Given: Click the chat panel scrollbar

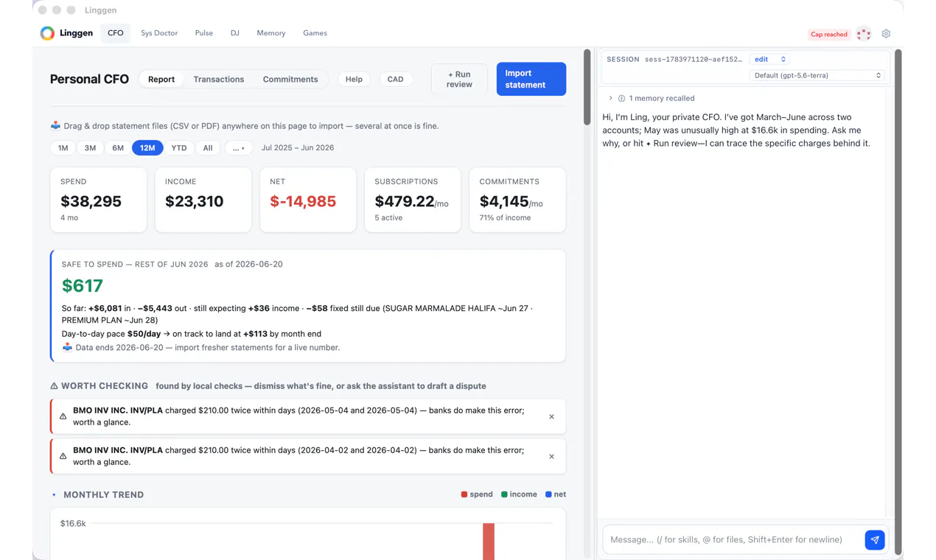Looking at the screenshot, I should tap(898, 302).
